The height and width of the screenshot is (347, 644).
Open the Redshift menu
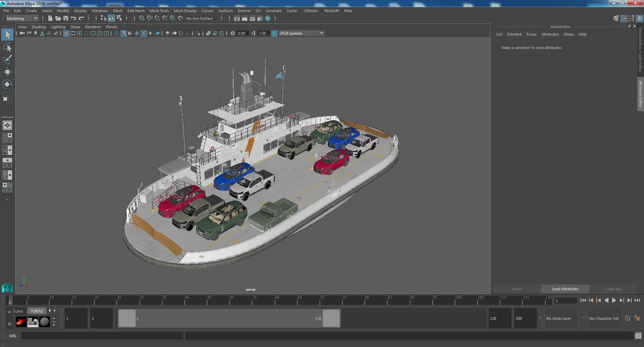332,11
